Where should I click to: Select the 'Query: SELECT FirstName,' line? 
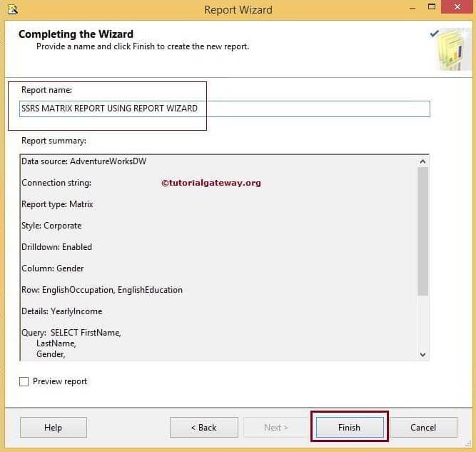click(71, 333)
